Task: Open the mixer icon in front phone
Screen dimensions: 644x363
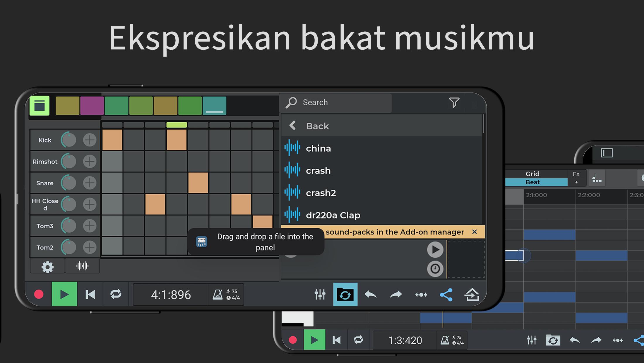Action: 320,294
